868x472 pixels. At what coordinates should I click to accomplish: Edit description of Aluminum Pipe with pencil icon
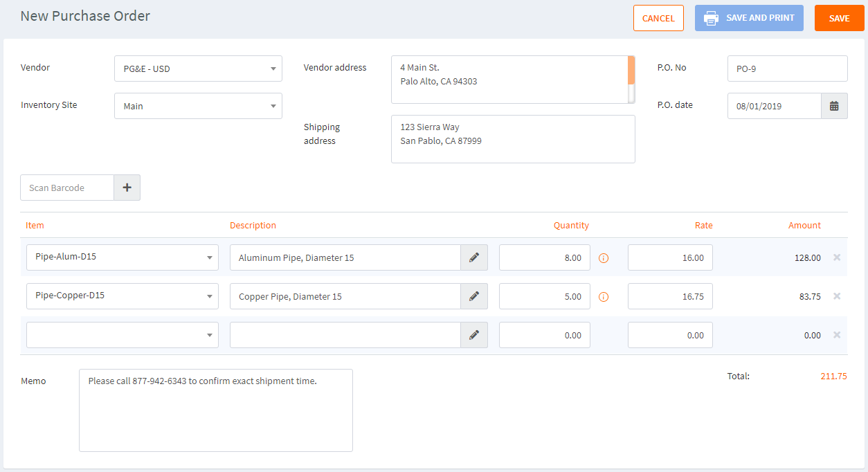pos(474,257)
